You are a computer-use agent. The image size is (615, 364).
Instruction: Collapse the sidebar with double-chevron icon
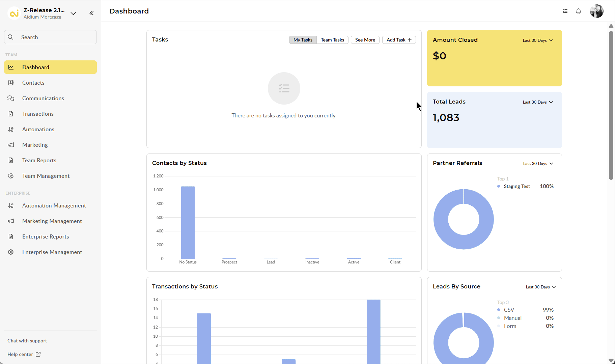point(91,13)
